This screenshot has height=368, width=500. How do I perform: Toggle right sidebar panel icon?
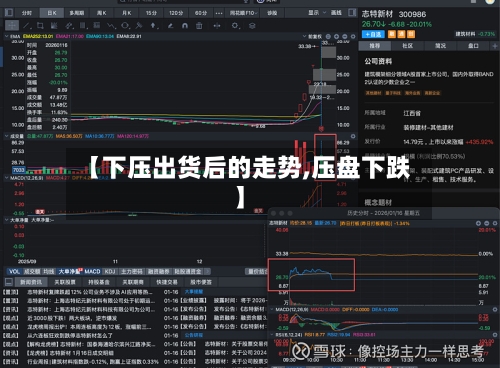click(x=352, y=13)
